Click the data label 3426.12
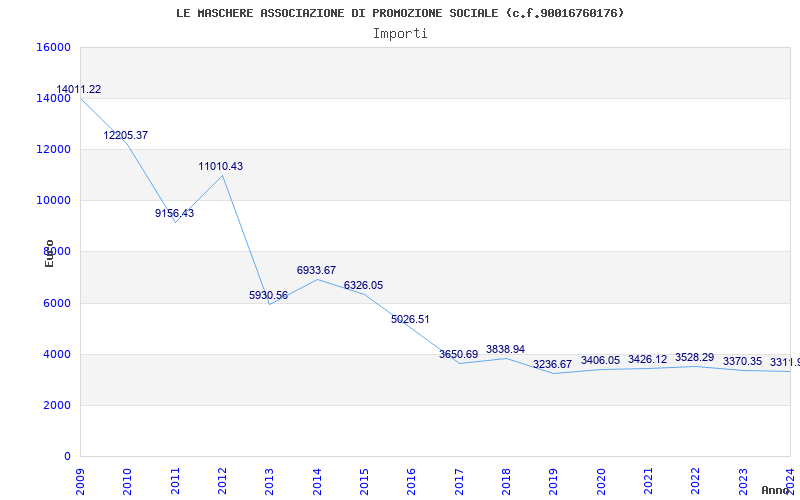Screen dimensions: 800x500 (x=647, y=360)
